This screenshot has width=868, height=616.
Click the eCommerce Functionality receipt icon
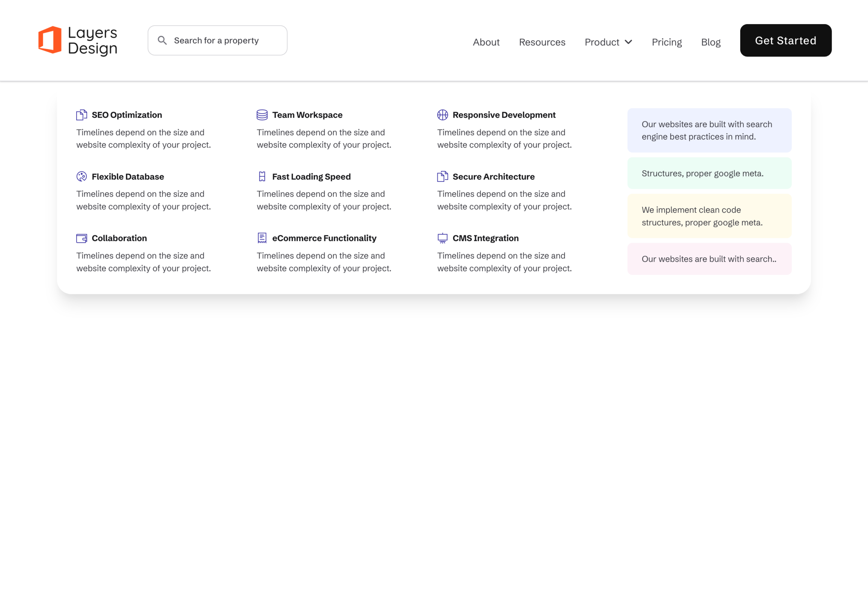click(x=262, y=238)
